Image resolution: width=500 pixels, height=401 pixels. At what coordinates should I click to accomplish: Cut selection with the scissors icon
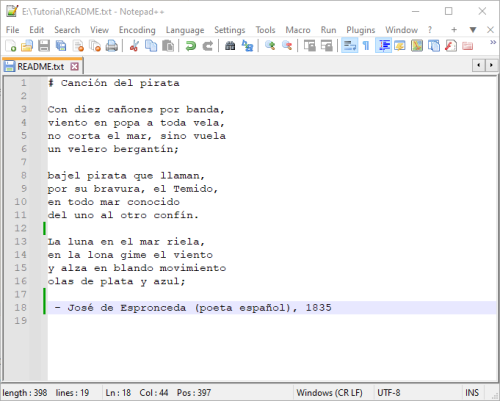point(134,46)
